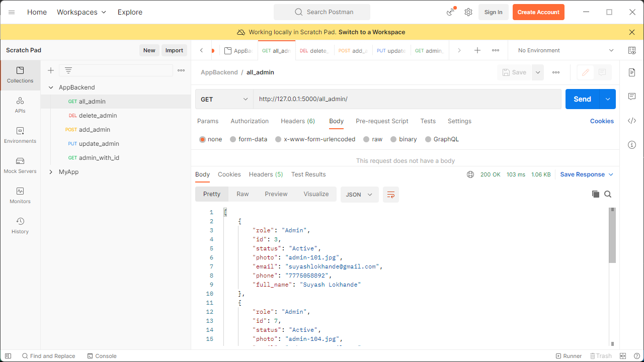
Task: Open Monitors sidebar panel
Action: (20, 196)
